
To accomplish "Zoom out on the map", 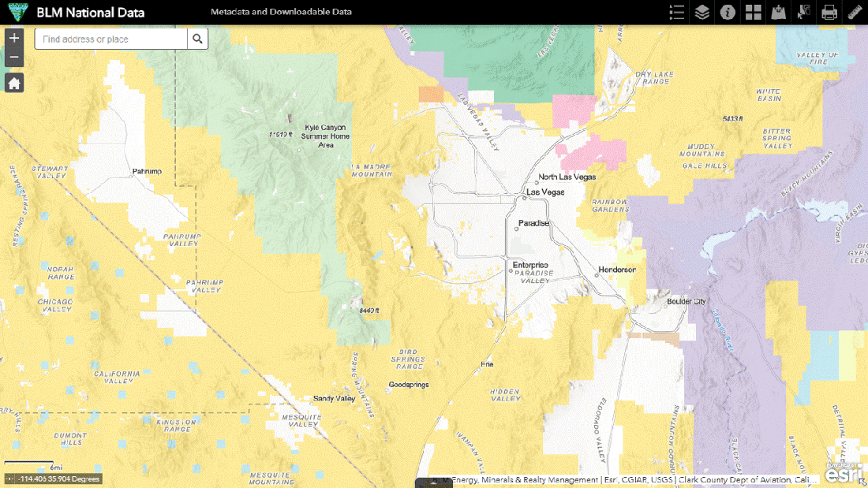I will coord(14,58).
